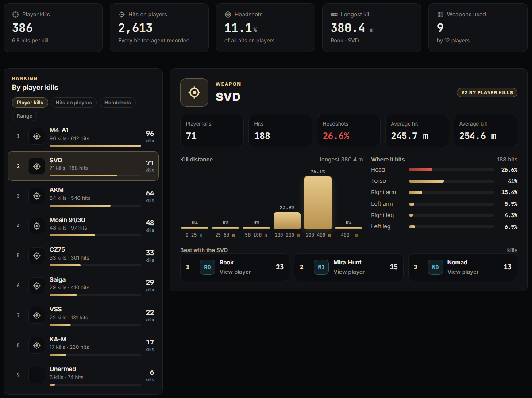The image size is (532, 398).
Task: Click the 200-400 m kill distance bar
Action: click(x=318, y=203)
